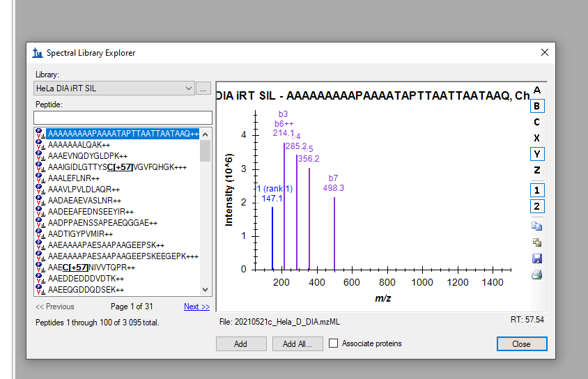Copy graph metafile icon below copy

pyautogui.click(x=537, y=242)
